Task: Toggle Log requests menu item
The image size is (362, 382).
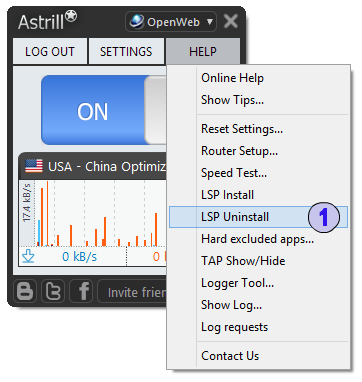Action: click(258, 327)
